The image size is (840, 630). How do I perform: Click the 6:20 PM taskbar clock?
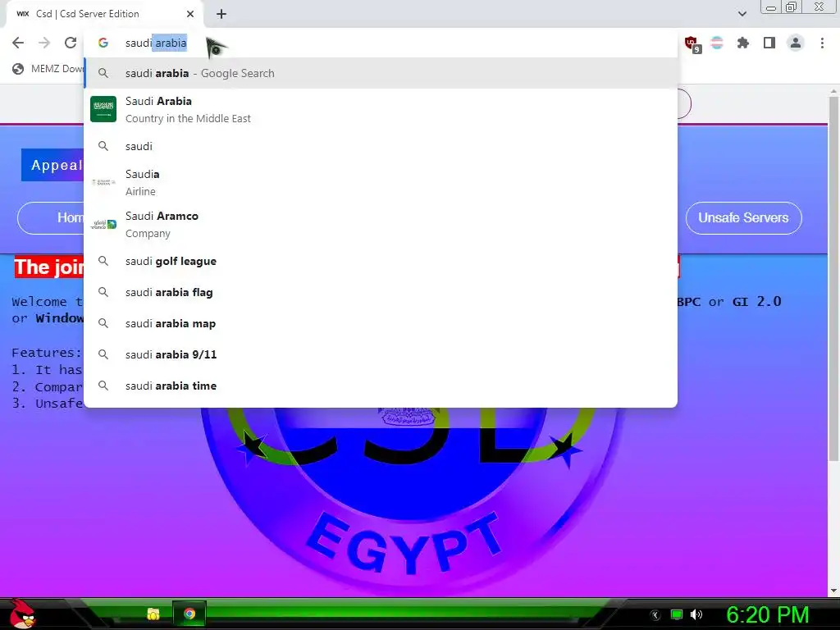click(x=767, y=614)
